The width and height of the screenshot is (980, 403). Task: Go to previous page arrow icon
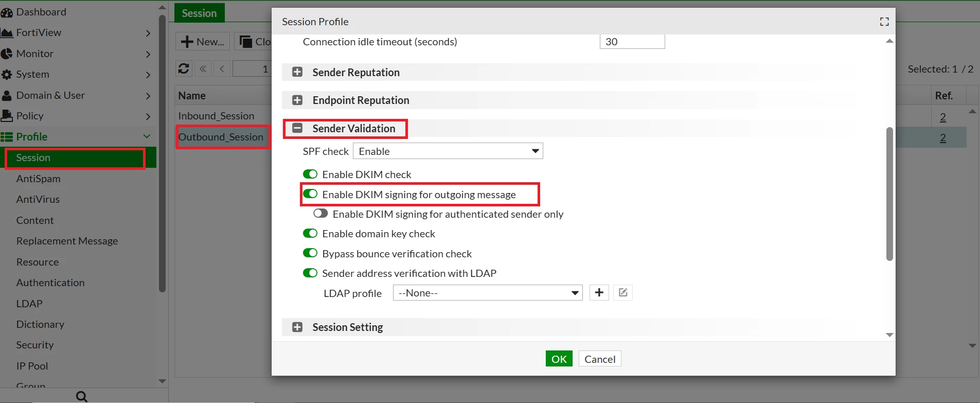222,68
